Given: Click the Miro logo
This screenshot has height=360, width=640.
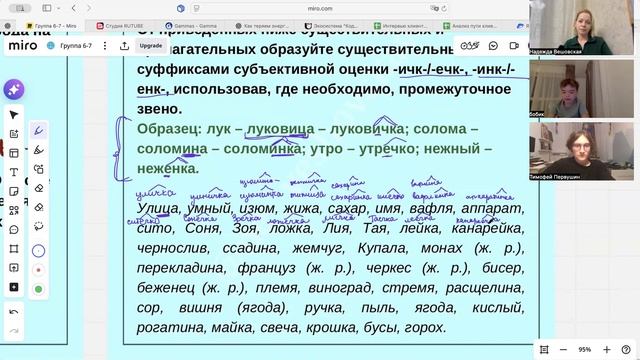Looking at the screenshot, I should (x=23, y=45).
